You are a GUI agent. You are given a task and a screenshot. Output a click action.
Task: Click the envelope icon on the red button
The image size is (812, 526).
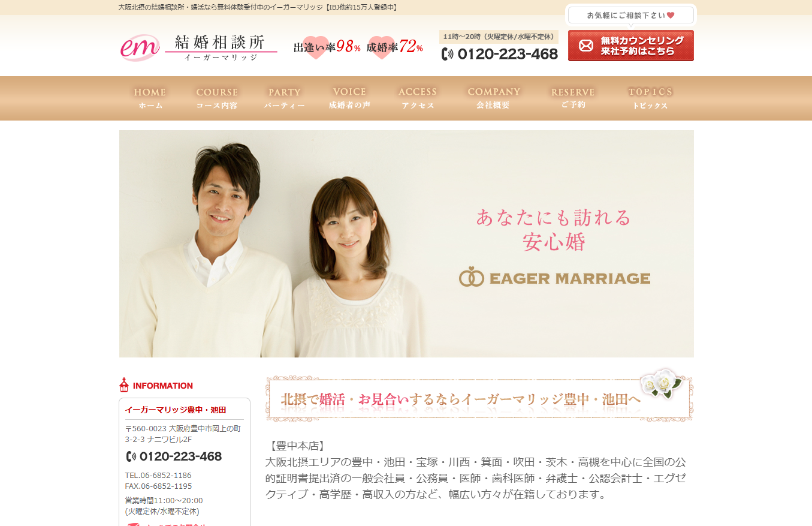point(585,46)
